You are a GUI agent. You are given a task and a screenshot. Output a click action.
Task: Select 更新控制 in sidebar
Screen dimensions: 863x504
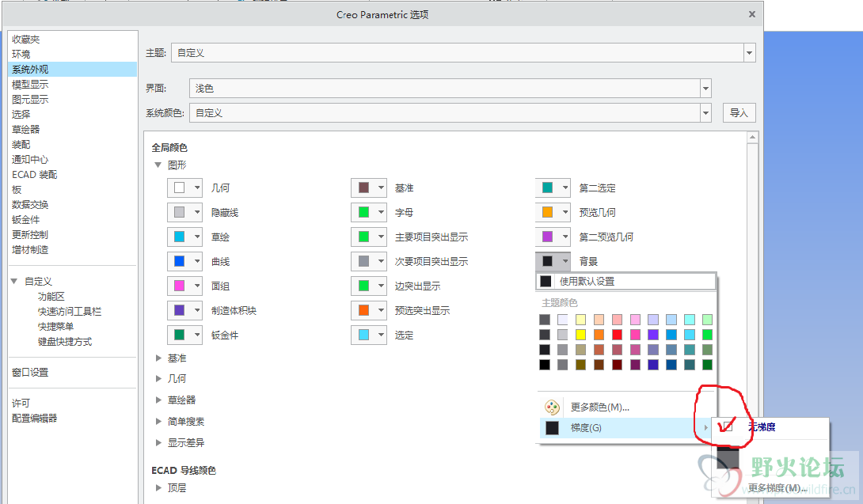tap(30, 234)
